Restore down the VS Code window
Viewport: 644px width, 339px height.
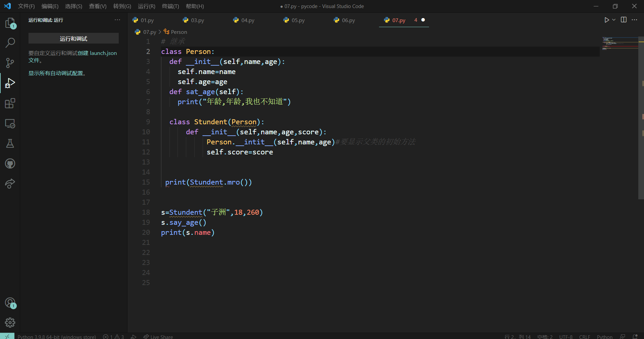615,6
